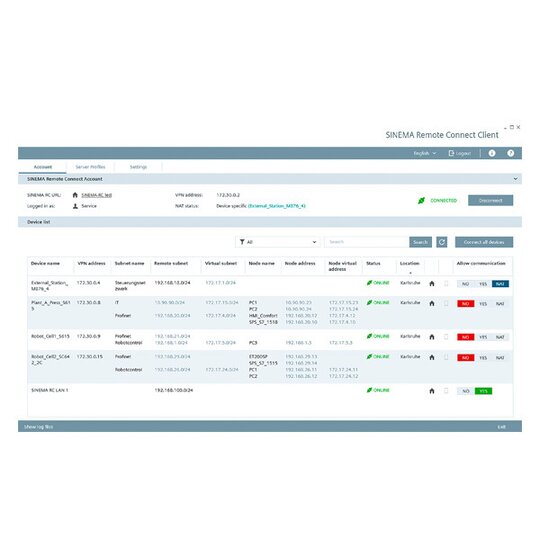This screenshot has height=540, width=540.
Task: Set Robot_Cell2_SC642_2C communication to YES
Action: (x=483, y=357)
